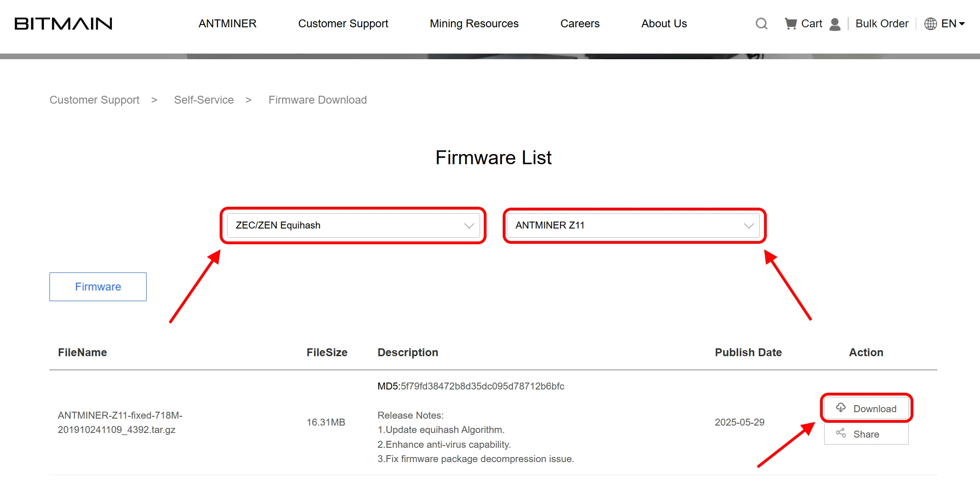Click Self-Service breadcrumb link
Viewport: 980px width, 482px height.
click(203, 100)
